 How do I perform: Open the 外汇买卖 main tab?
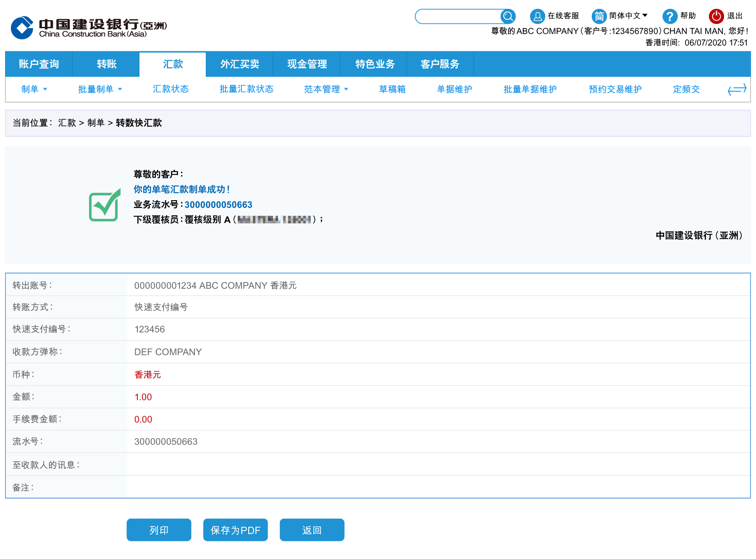pos(239,64)
